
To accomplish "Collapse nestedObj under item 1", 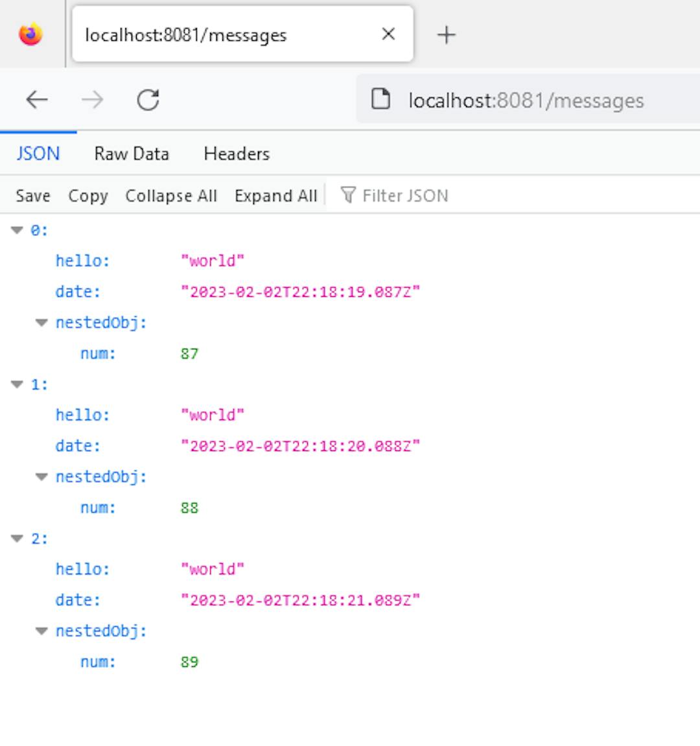I will point(42,477).
